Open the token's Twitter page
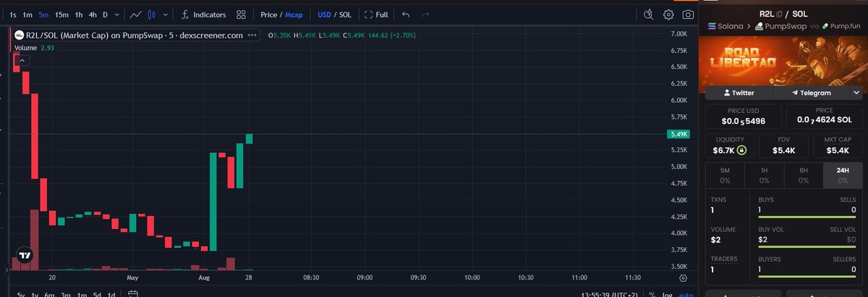 tap(739, 93)
